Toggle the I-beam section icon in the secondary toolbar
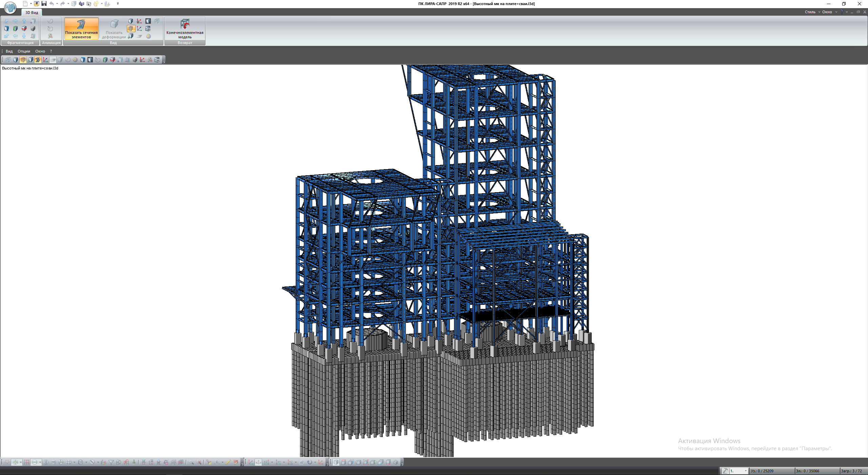The image size is (868, 475). click(38, 60)
